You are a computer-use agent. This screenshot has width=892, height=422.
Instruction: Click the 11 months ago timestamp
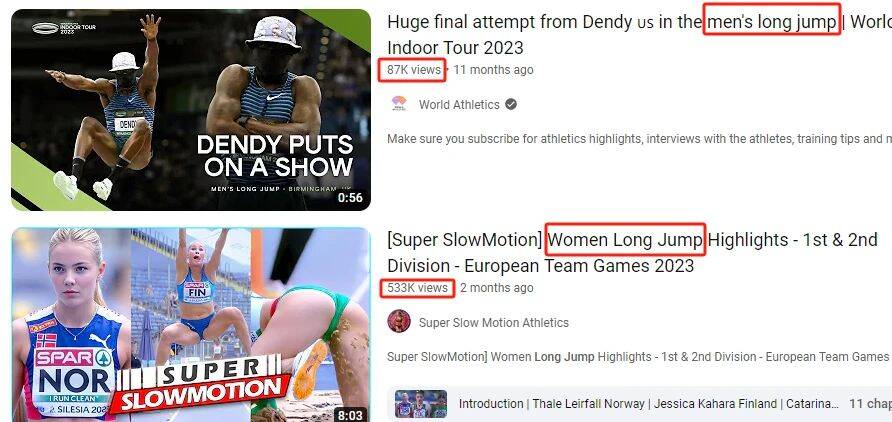pos(493,70)
